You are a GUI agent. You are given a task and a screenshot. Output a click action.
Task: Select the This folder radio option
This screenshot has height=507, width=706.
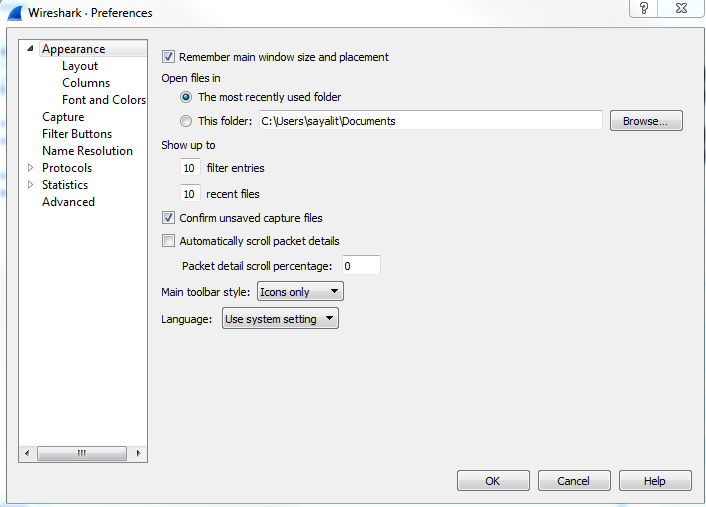point(187,121)
